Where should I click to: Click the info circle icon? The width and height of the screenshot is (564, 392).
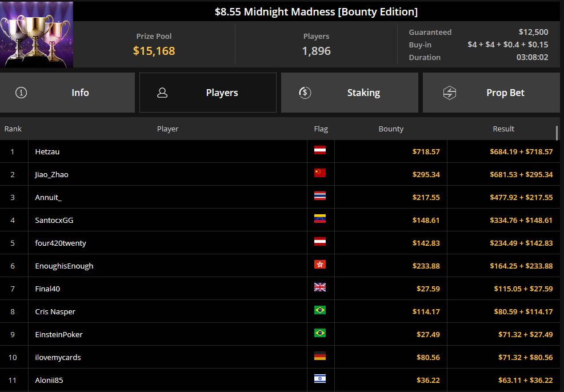click(x=21, y=93)
